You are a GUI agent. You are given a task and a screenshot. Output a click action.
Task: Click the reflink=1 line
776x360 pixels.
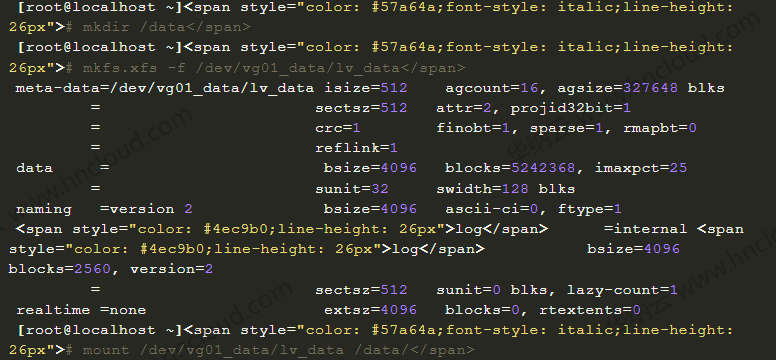click(x=356, y=148)
